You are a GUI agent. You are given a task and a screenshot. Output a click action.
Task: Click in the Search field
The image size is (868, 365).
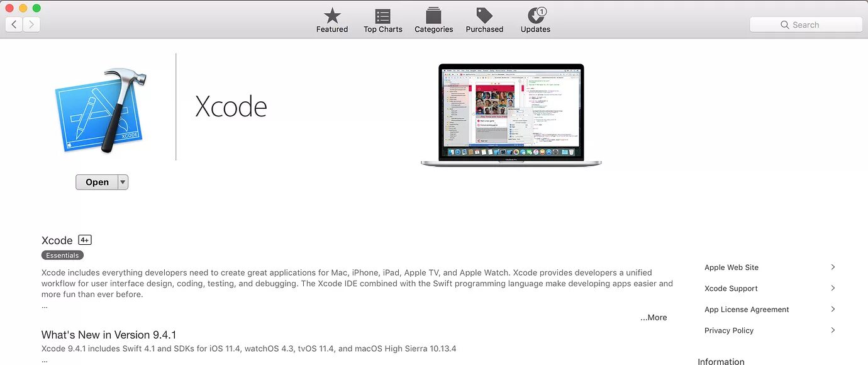coord(806,25)
